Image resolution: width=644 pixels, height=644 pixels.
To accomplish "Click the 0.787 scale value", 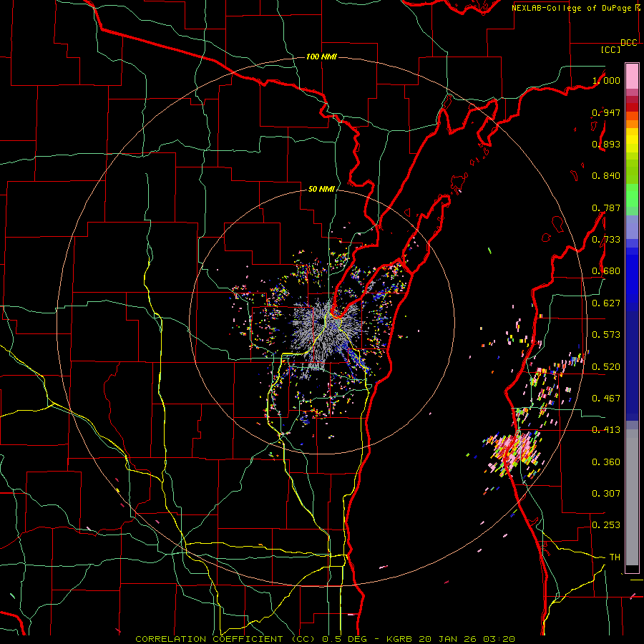I will 606,208.
